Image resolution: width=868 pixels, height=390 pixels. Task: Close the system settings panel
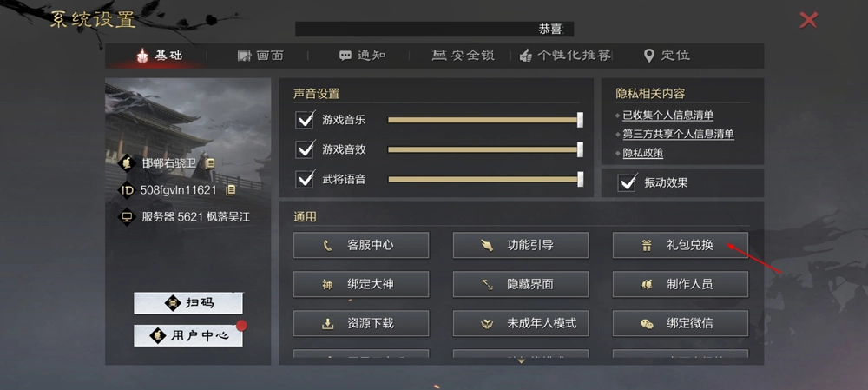point(809,21)
